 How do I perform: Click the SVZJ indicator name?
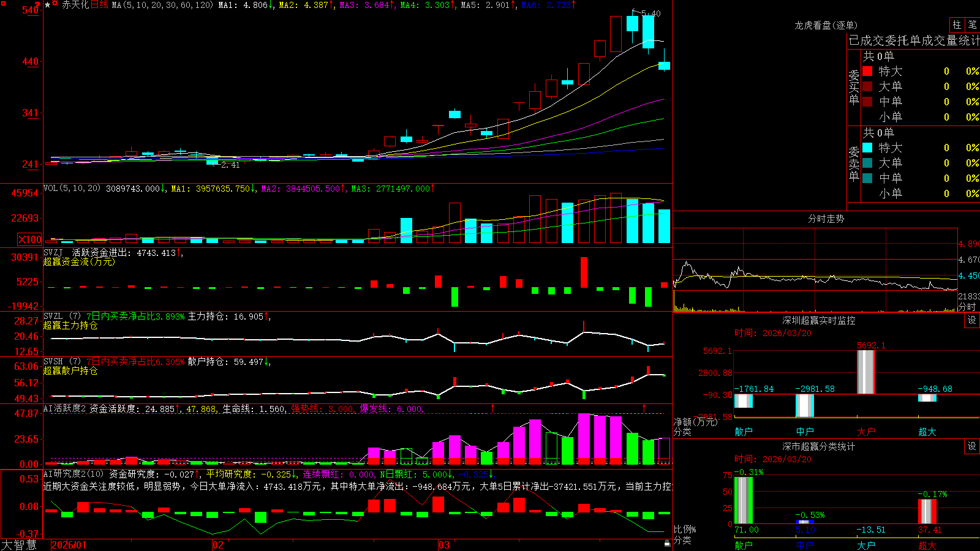(53, 252)
